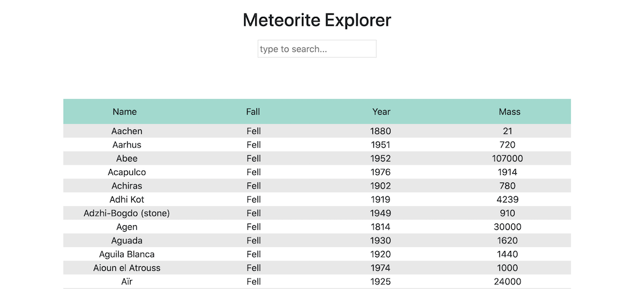Select the Adzhi-Bogdo (stone) entry

click(x=127, y=213)
